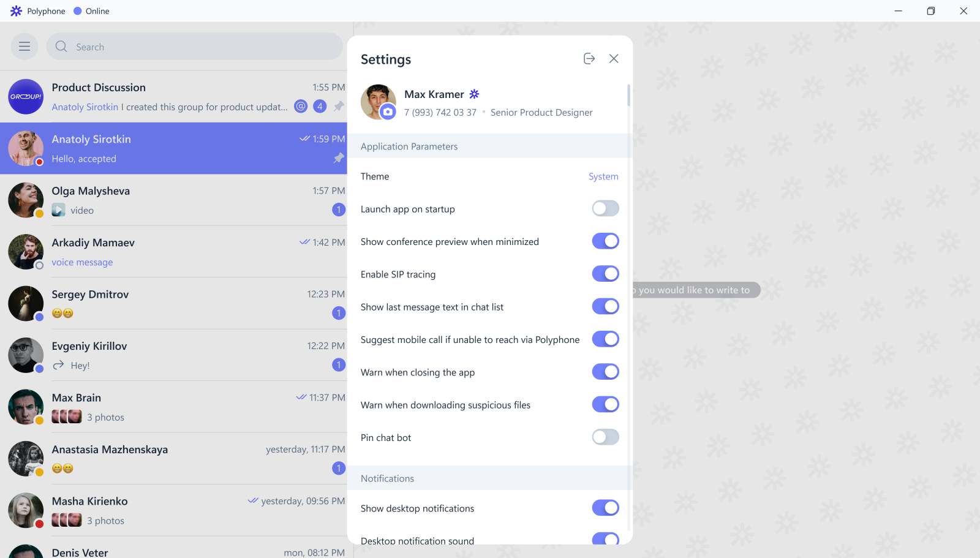
Task: Click the mention badge in Product Discussion
Action: (x=301, y=107)
